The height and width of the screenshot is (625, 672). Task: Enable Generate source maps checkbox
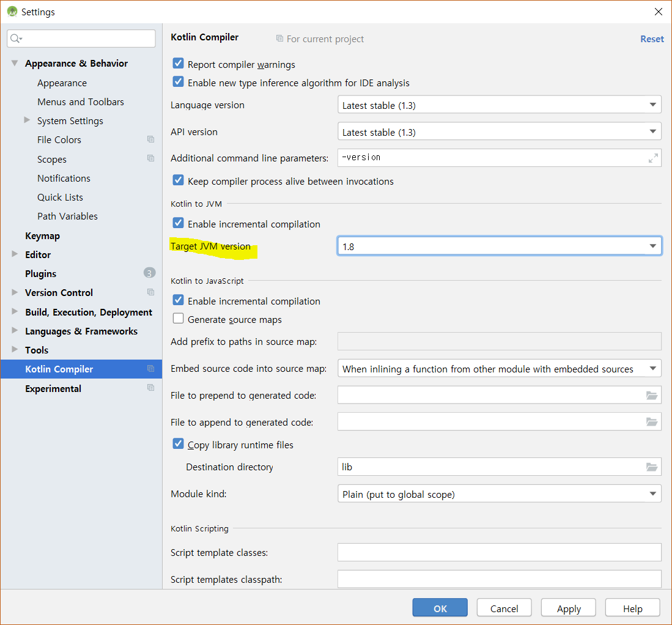tap(179, 319)
